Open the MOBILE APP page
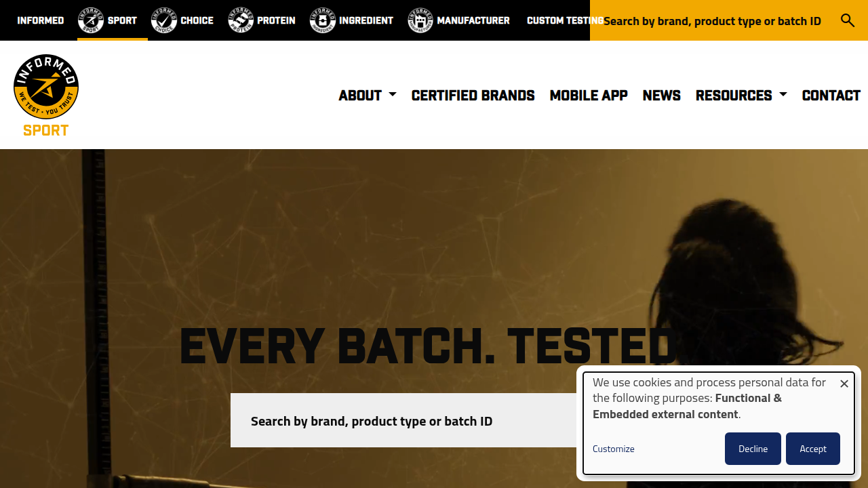 click(x=589, y=96)
